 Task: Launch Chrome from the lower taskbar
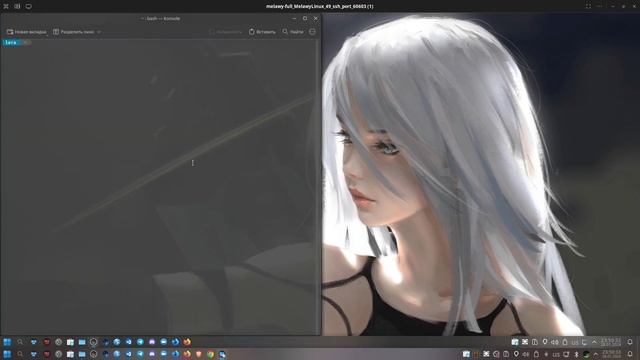coord(211,354)
